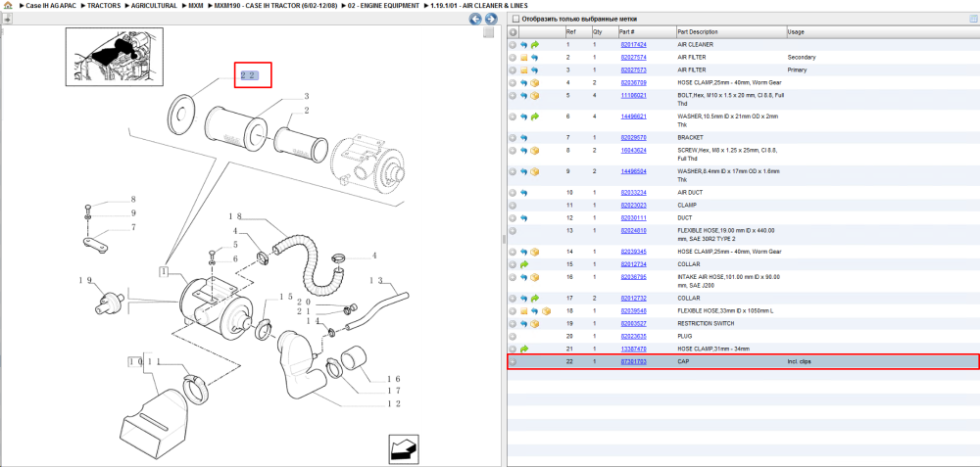Open part number link 82027574
The width and height of the screenshot is (980, 467).
(x=633, y=58)
